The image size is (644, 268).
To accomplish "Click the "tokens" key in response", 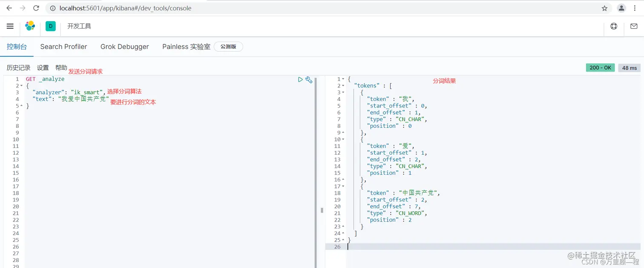I will (x=367, y=86).
